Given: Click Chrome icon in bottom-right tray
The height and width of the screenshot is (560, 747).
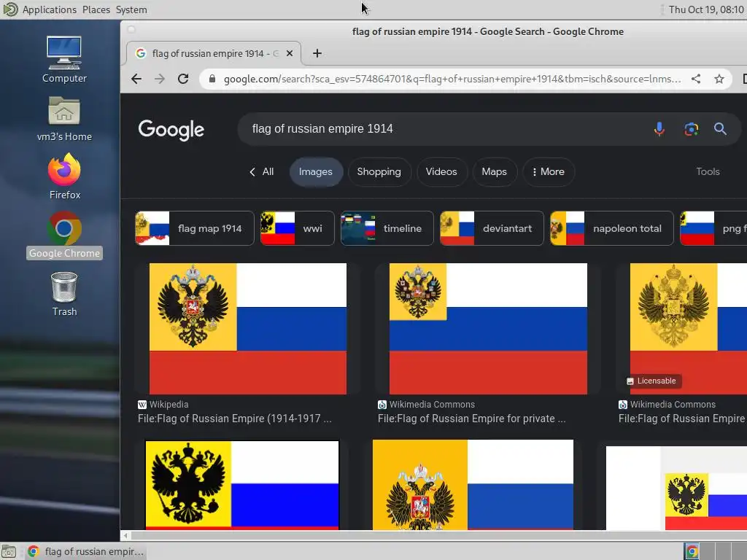Looking at the screenshot, I should pyautogui.click(x=692, y=551).
